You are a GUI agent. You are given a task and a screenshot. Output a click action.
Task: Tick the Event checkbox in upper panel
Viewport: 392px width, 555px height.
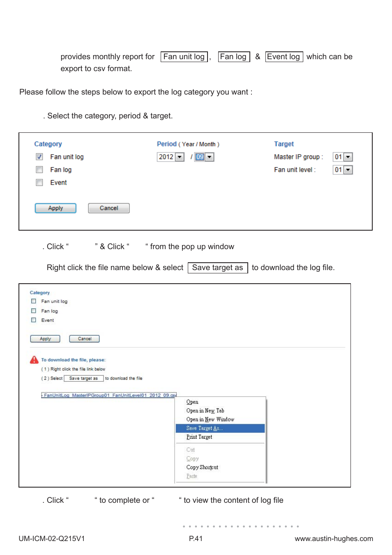click(x=39, y=182)
